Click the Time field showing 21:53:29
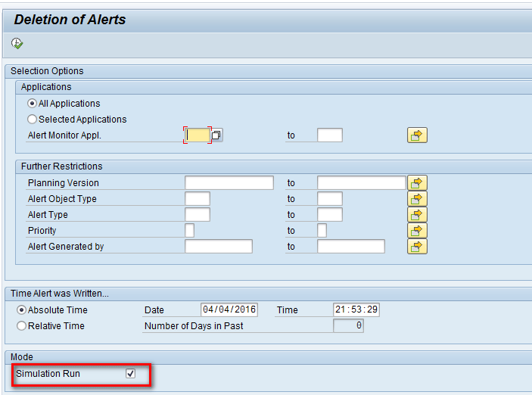This screenshot has height=395, width=532. 356,309
